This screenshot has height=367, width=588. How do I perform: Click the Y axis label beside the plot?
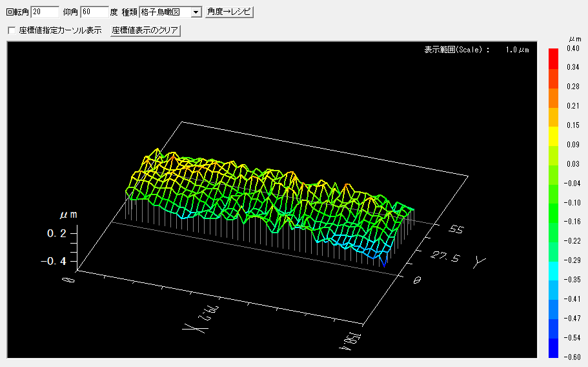479,261
